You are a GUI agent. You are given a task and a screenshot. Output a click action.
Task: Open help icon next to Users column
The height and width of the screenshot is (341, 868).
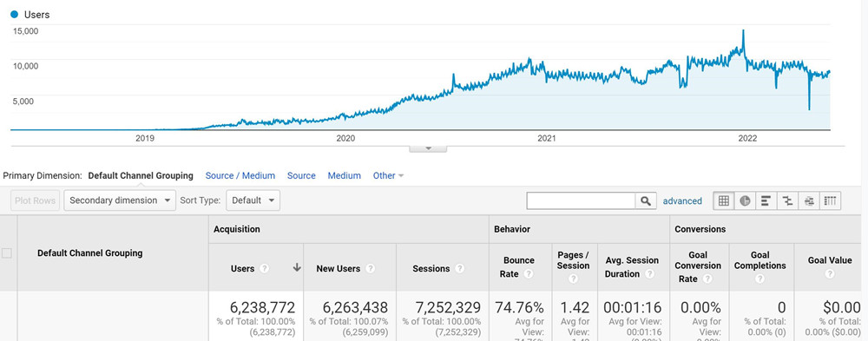pos(265,268)
